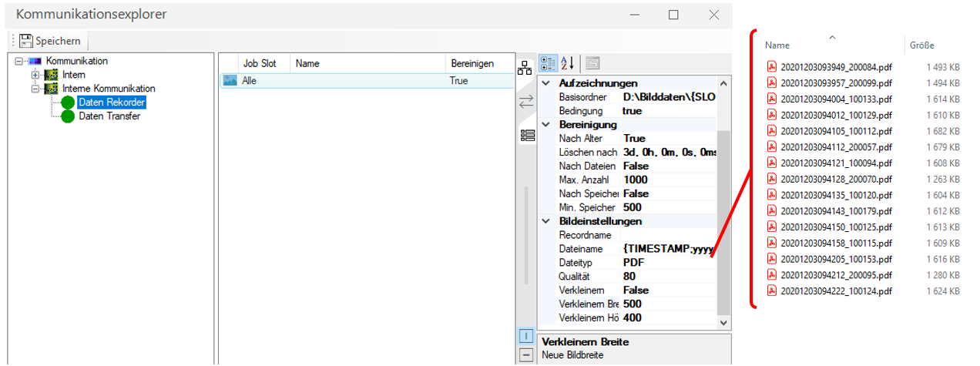Click the Speichern save icon in toolbar
The height and width of the screenshot is (366, 980).
point(26,41)
